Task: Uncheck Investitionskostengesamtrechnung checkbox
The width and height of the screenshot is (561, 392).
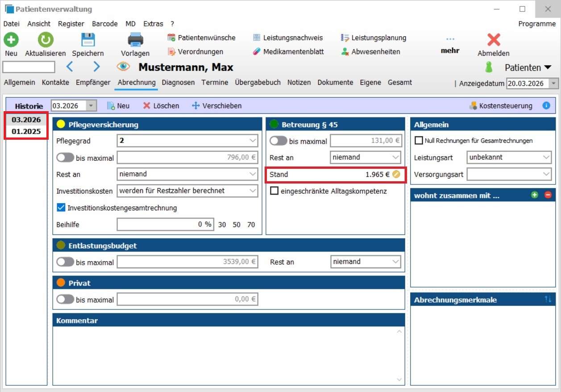Action: pyautogui.click(x=61, y=208)
